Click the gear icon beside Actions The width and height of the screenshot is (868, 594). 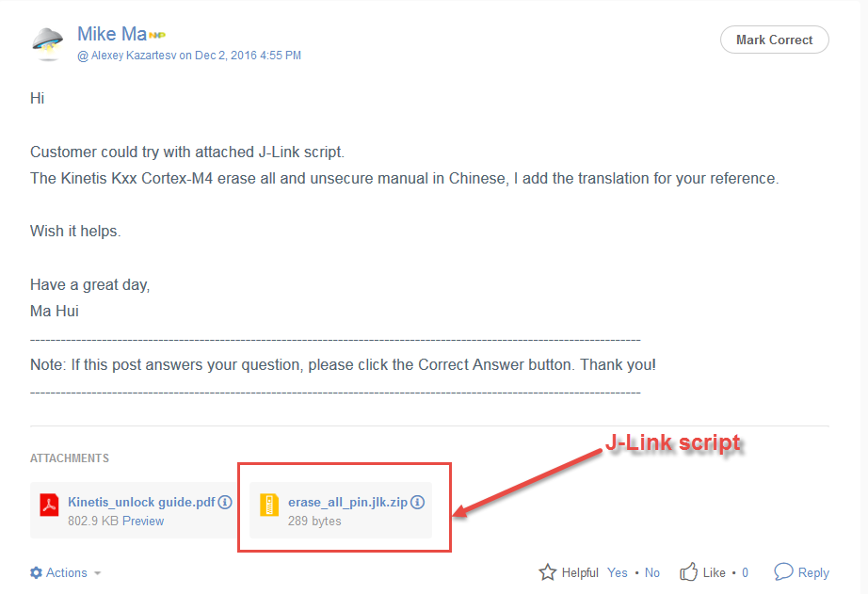point(36,572)
